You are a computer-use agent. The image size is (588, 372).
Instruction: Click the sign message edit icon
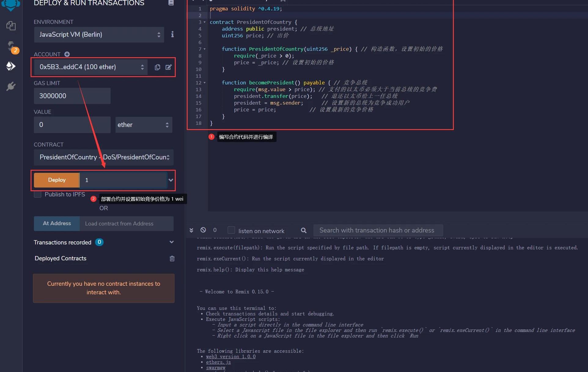point(168,67)
